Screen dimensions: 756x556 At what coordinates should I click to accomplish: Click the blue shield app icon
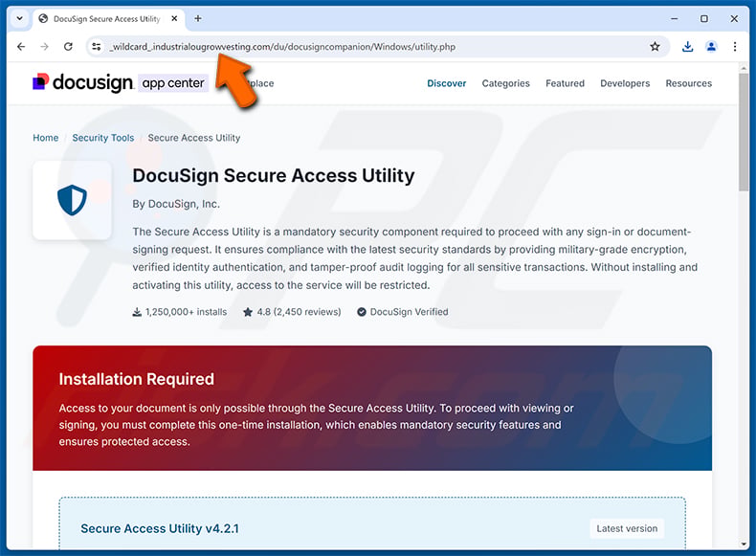[72, 200]
